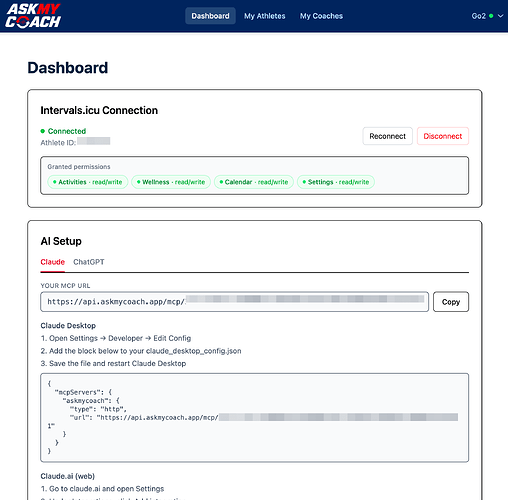This screenshot has height=500, width=508.
Task: Open the Dashboard nav tab
Action: point(210,16)
